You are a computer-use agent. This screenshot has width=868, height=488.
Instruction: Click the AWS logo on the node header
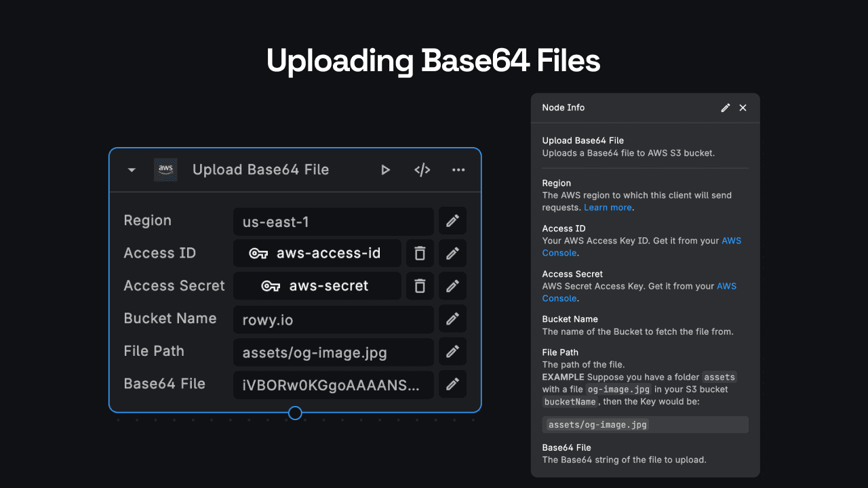click(x=165, y=169)
